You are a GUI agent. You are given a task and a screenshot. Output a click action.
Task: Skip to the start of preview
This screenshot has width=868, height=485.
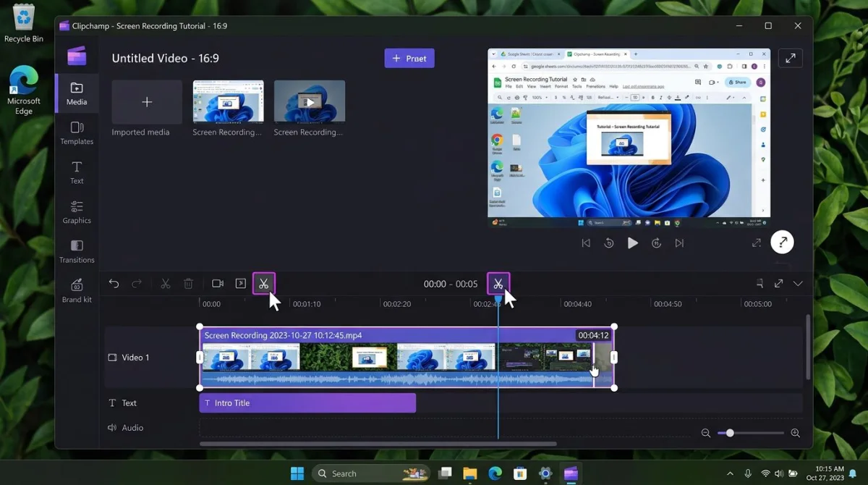click(x=586, y=243)
